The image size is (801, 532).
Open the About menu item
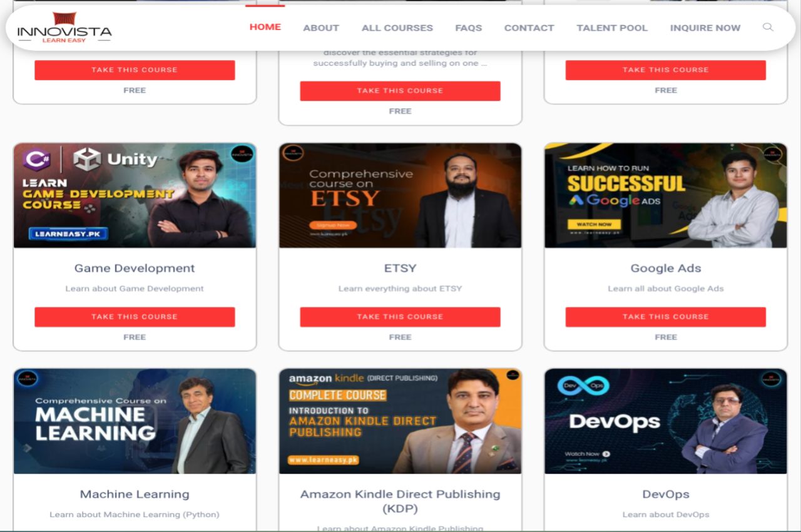tap(321, 28)
